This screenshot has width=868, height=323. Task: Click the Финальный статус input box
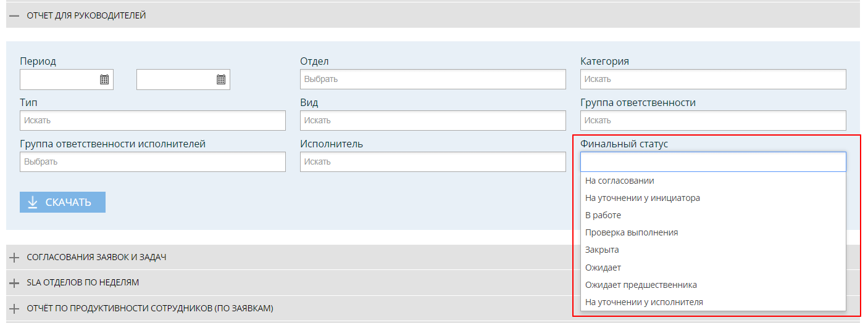[713, 162]
